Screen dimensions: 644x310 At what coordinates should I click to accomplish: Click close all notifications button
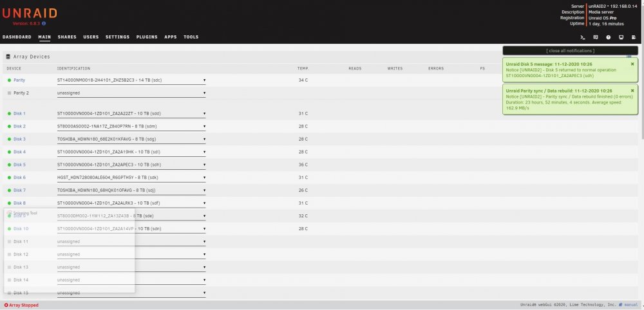click(x=570, y=51)
